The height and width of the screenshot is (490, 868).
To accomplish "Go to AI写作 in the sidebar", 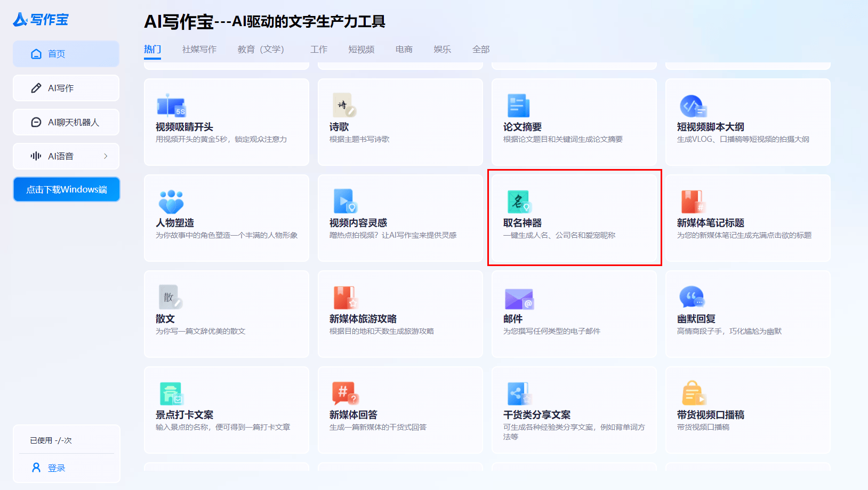I will [66, 88].
